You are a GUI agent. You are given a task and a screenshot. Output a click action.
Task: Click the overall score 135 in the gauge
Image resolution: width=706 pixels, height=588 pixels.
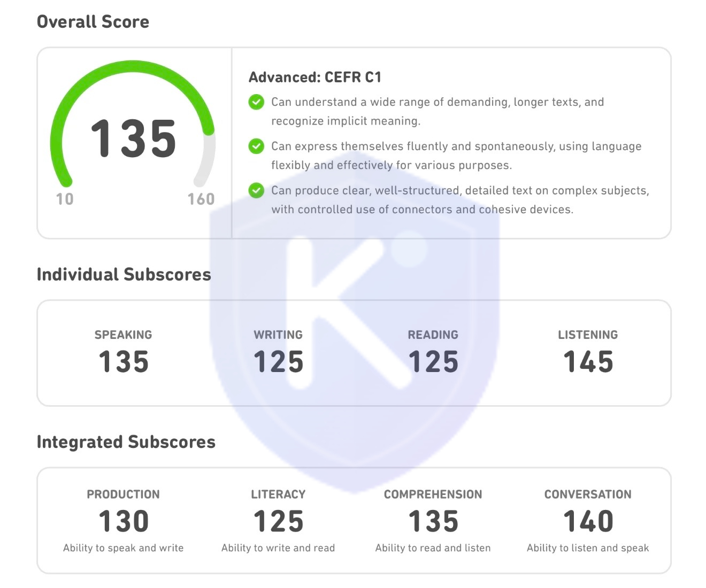coord(133,139)
